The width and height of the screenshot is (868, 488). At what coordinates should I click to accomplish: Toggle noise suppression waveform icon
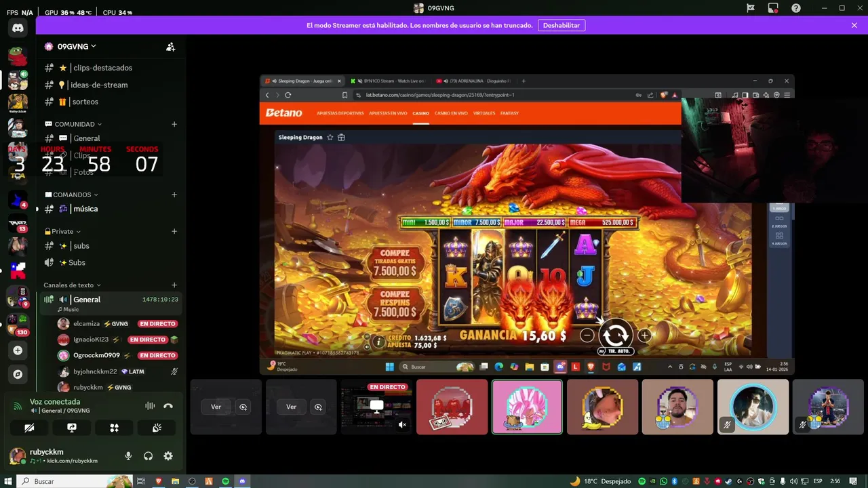(150, 406)
